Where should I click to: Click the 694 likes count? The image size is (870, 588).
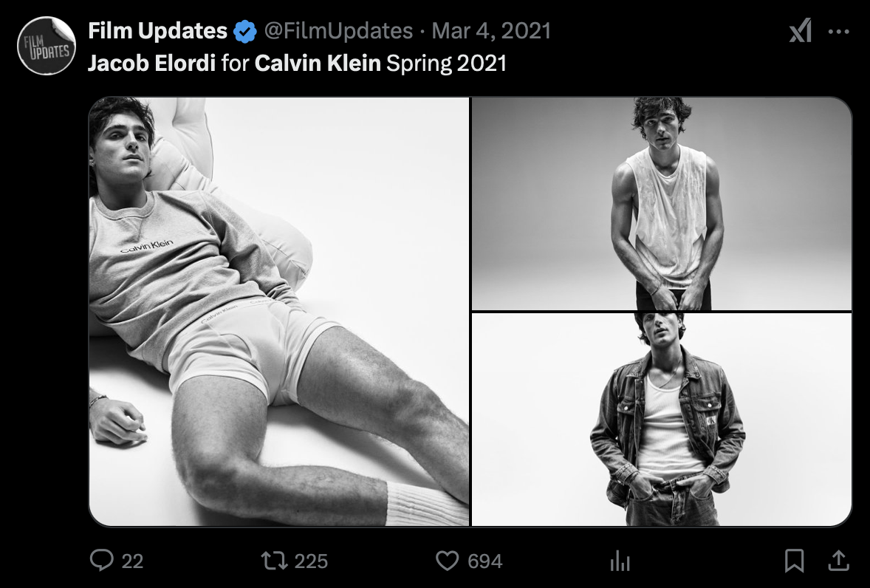click(x=485, y=561)
